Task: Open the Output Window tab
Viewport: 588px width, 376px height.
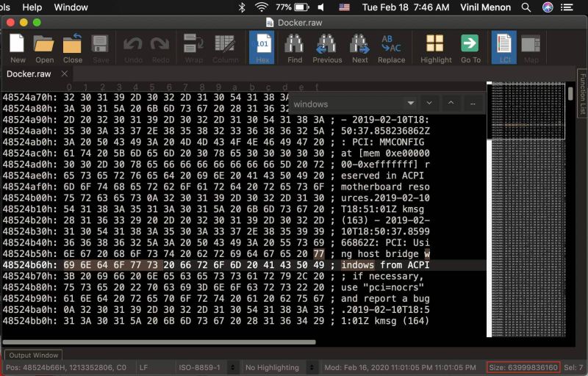Action: [34, 355]
